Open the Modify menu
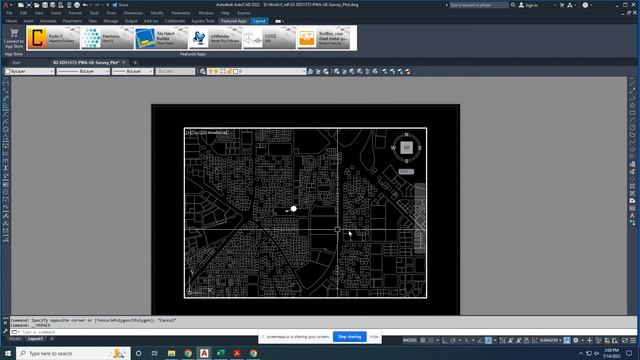 coord(157,13)
